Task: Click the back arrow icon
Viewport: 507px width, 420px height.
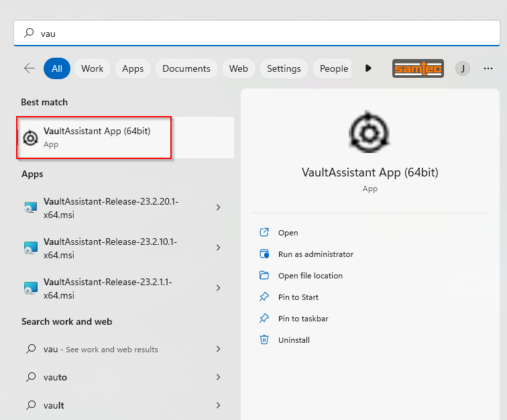Action: (29, 68)
